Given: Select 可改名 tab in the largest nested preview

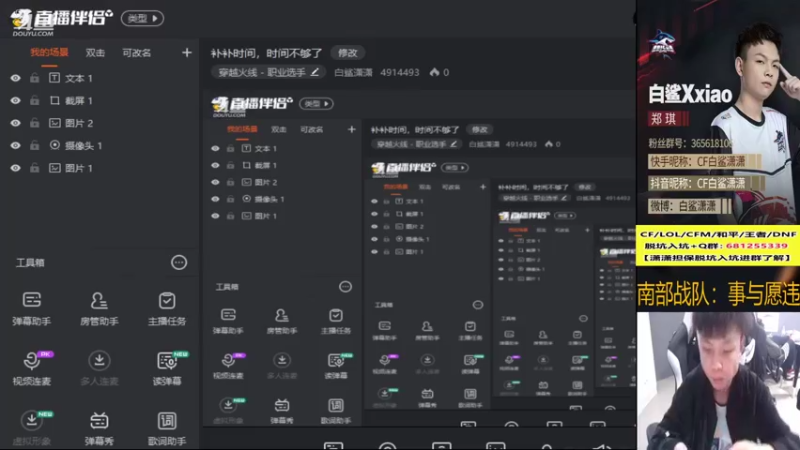Looking at the screenshot, I should click(x=311, y=130).
